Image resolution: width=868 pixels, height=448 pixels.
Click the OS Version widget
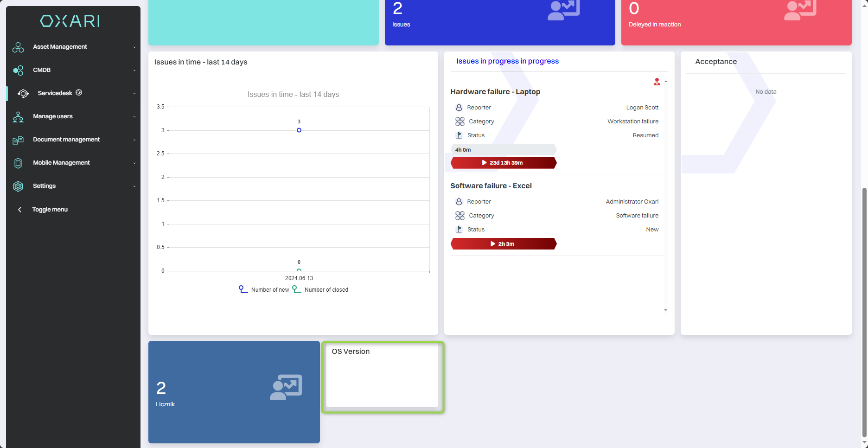click(383, 377)
